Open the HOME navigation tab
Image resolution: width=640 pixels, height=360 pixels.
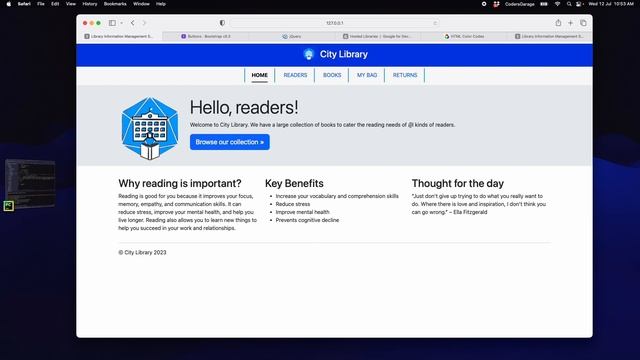point(260,75)
